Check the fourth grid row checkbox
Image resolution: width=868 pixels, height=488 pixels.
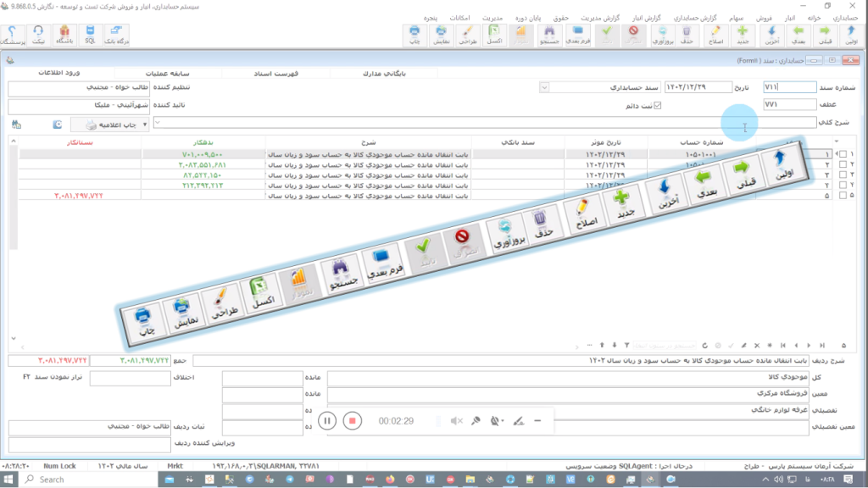[x=843, y=186]
